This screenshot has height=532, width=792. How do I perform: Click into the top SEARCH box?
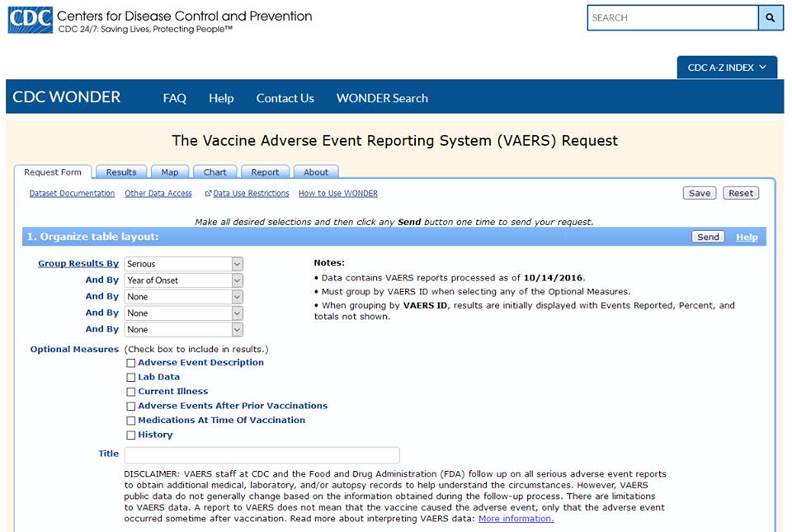tap(673, 17)
